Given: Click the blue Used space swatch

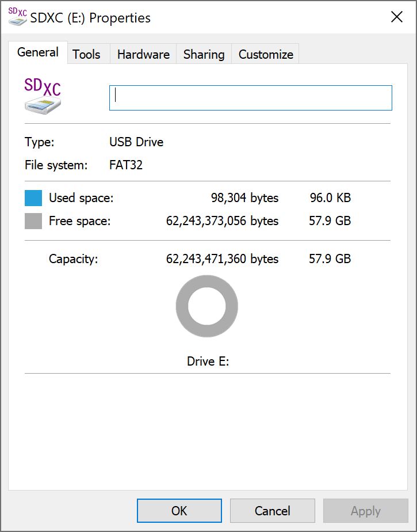Looking at the screenshot, I should click(32, 197).
